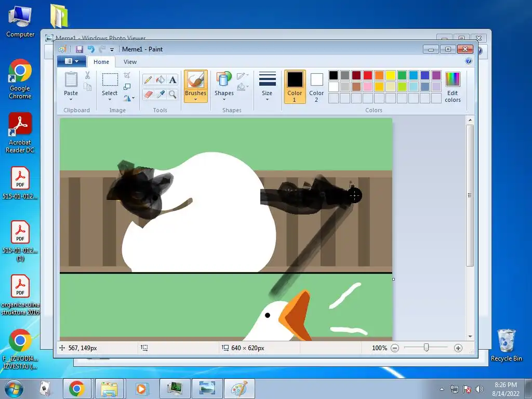Click the Copy icon in Clipboard group

pos(87,87)
